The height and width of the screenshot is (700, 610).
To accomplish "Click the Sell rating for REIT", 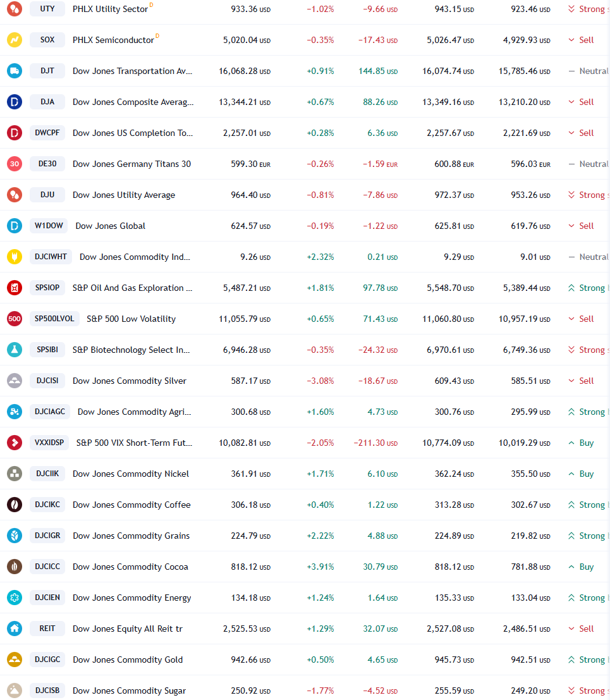I will coord(581,629).
